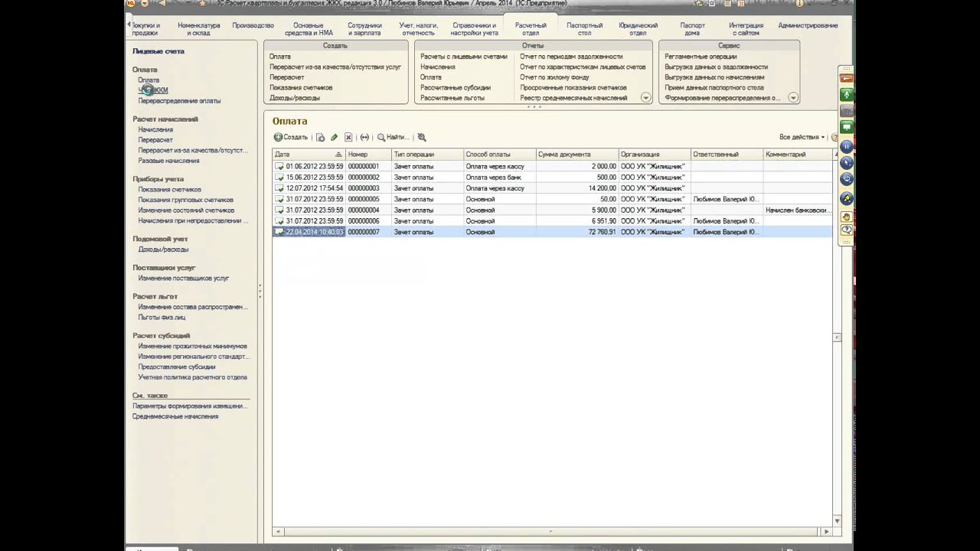The width and height of the screenshot is (980, 551).
Task: Expand more items in Отчеты panel
Action: [x=645, y=98]
